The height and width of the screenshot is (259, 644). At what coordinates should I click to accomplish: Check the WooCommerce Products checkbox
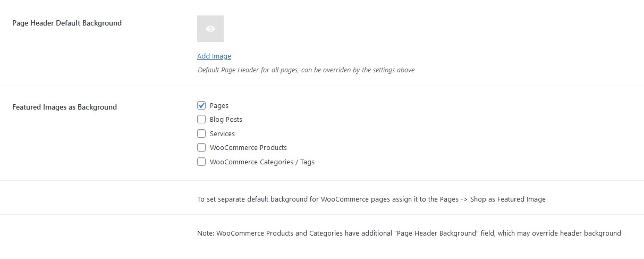[x=201, y=147]
